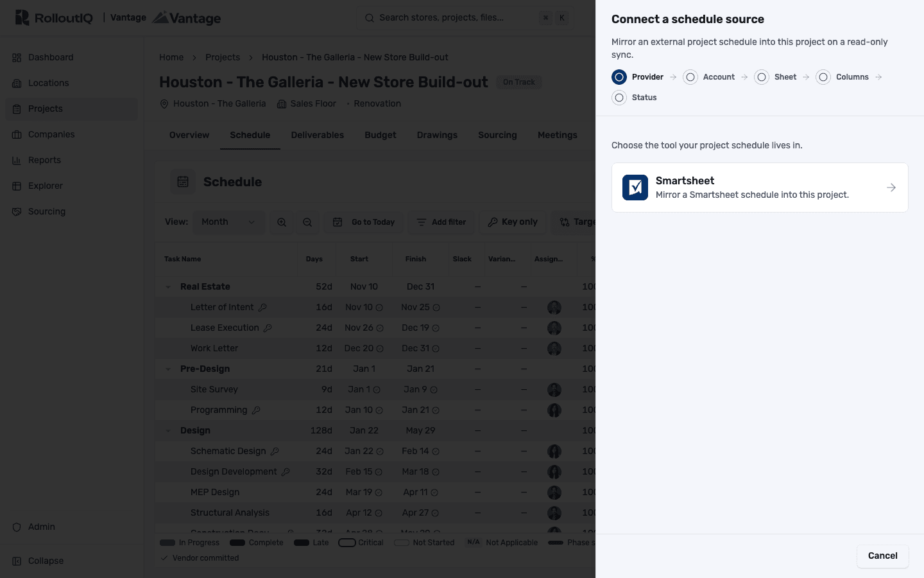Click the arrow on the Smartsheet card
Image resolution: width=924 pixels, height=578 pixels.
click(x=891, y=188)
